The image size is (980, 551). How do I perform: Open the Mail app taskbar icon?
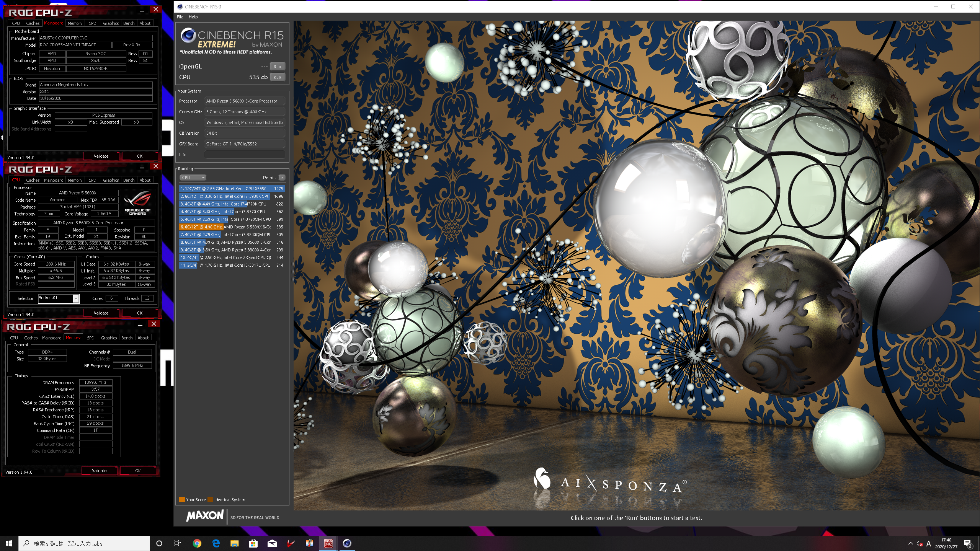pos(272,543)
